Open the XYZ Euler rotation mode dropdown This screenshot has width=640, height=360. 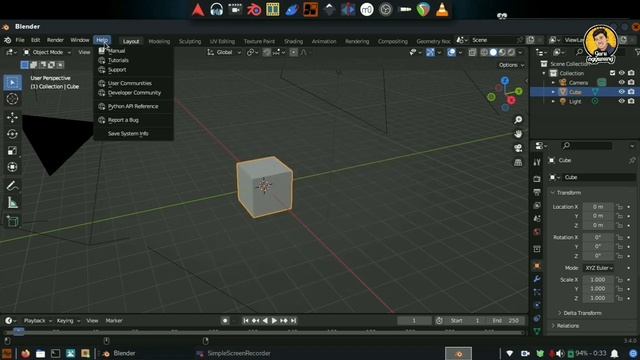(x=599, y=268)
